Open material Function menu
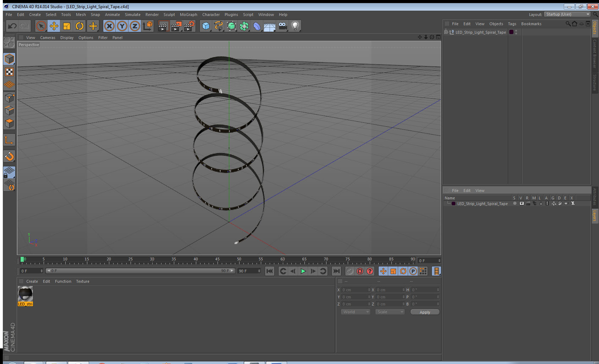This screenshot has width=599, height=364. [63, 281]
